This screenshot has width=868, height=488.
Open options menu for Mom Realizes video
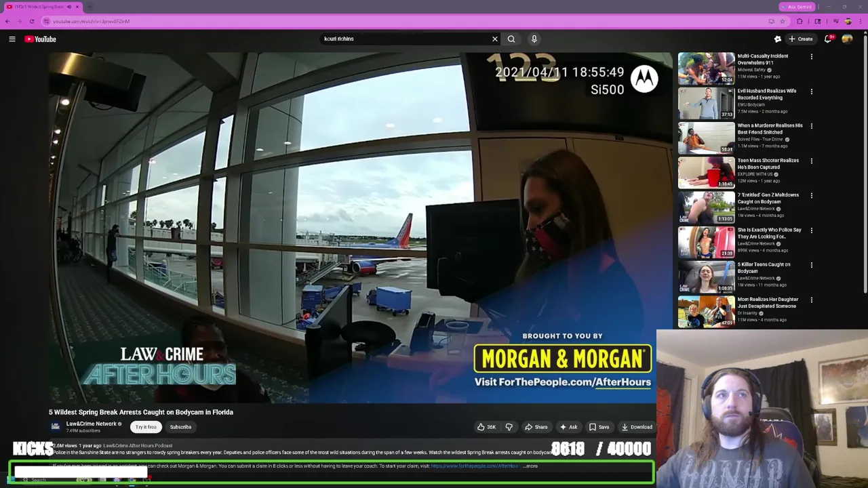tap(811, 300)
